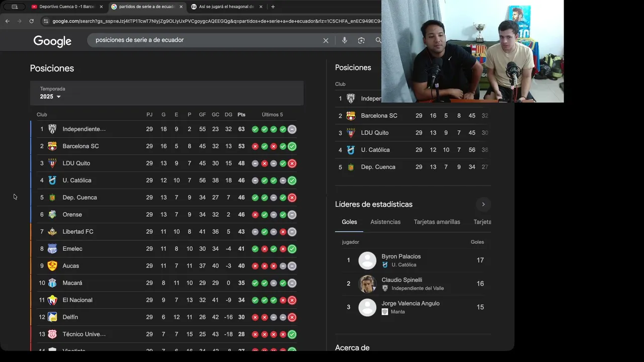Click Emelec crest in standings
The width and height of the screenshot is (644, 362).
click(52, 249)
